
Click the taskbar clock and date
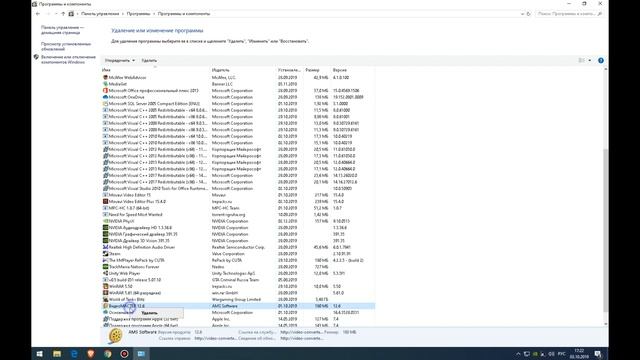coord(579,353)
